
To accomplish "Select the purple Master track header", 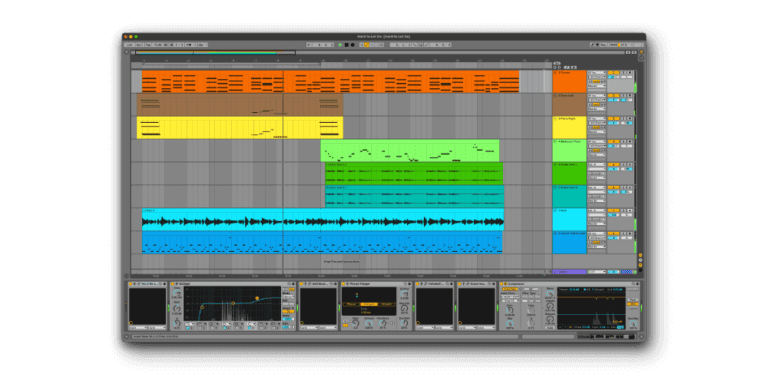I will point(569,271).
